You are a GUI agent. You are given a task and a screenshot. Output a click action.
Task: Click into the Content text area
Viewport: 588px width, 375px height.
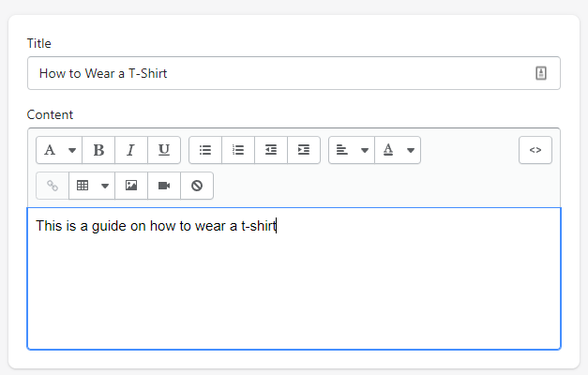294,278
